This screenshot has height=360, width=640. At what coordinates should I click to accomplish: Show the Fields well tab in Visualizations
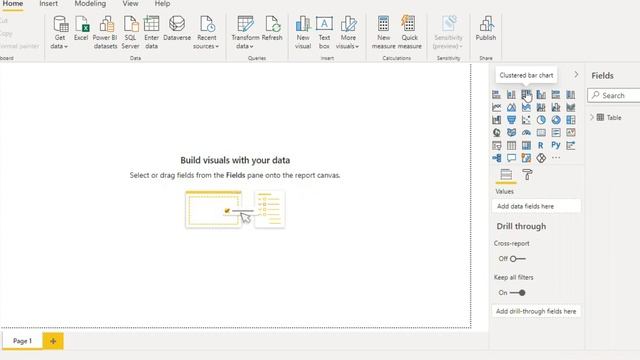tap(506, 175)
